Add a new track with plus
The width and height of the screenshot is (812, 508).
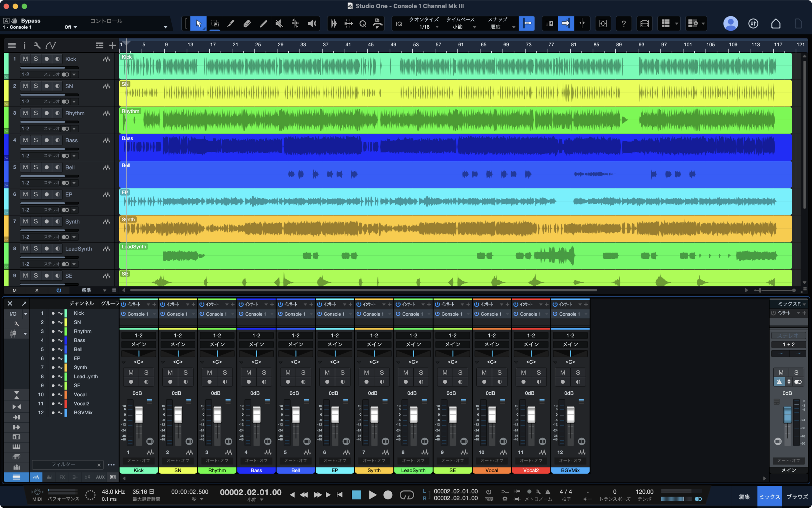click(x=112, y=45)
